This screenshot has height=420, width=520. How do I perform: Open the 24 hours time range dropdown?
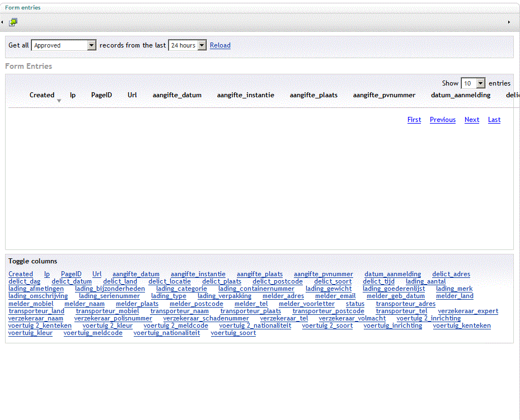pyautogui.click(x=188, y=45)
